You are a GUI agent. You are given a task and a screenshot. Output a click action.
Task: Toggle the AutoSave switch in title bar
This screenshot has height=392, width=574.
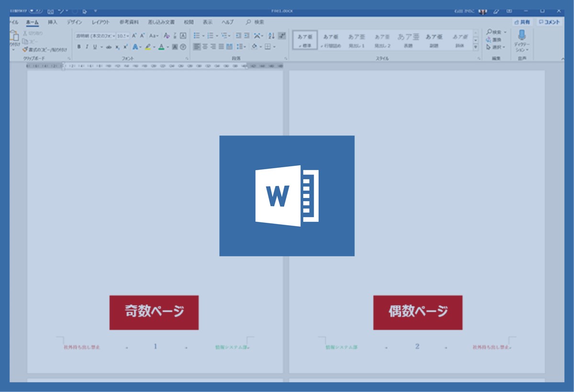pyautogui.click(x=36, y=11)
